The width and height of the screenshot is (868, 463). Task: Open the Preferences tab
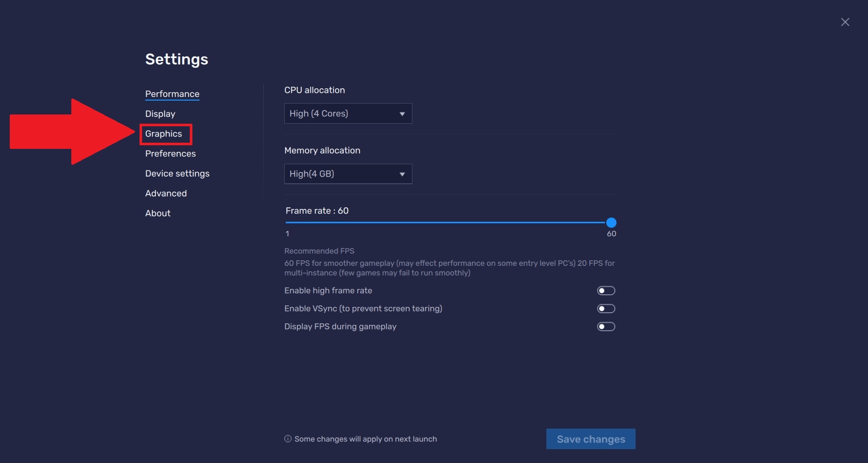click(x=170, y=153)
